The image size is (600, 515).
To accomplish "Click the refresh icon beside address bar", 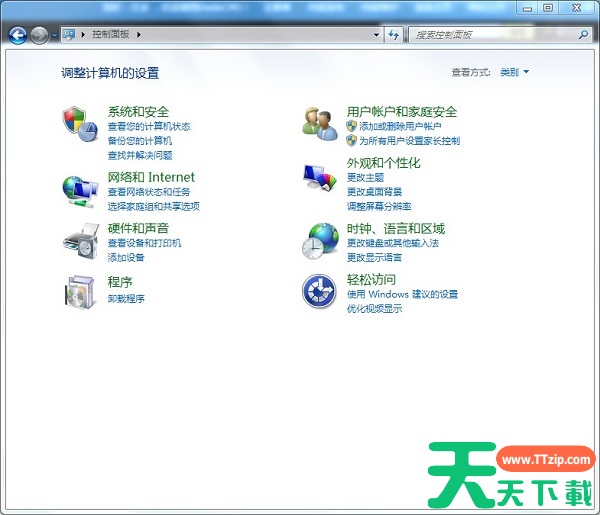I will click(x=394, y=35).
